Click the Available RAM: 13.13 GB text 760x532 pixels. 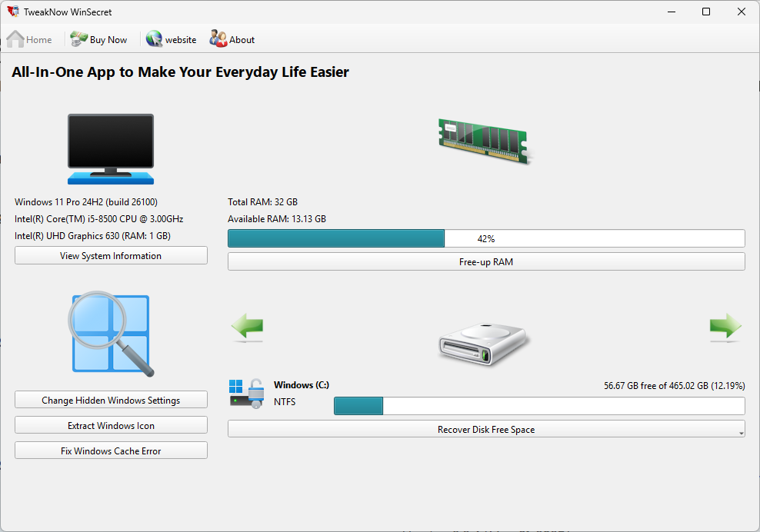(277, 219)
